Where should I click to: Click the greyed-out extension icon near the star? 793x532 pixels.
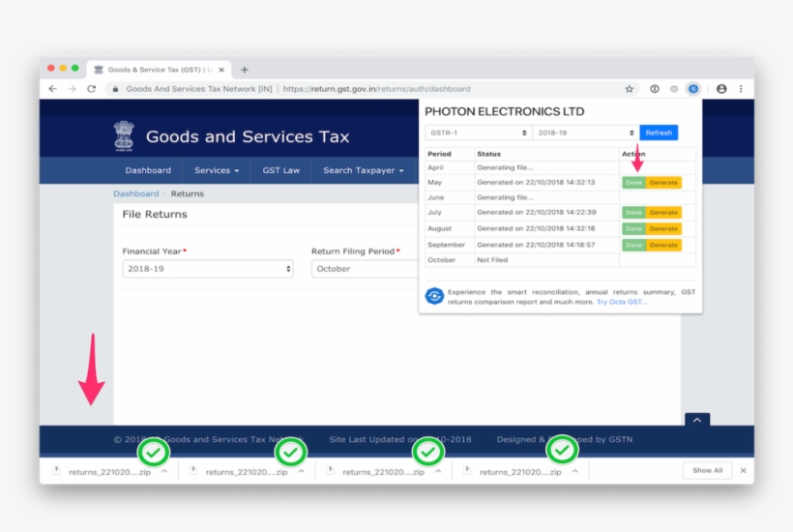(674, 89)
